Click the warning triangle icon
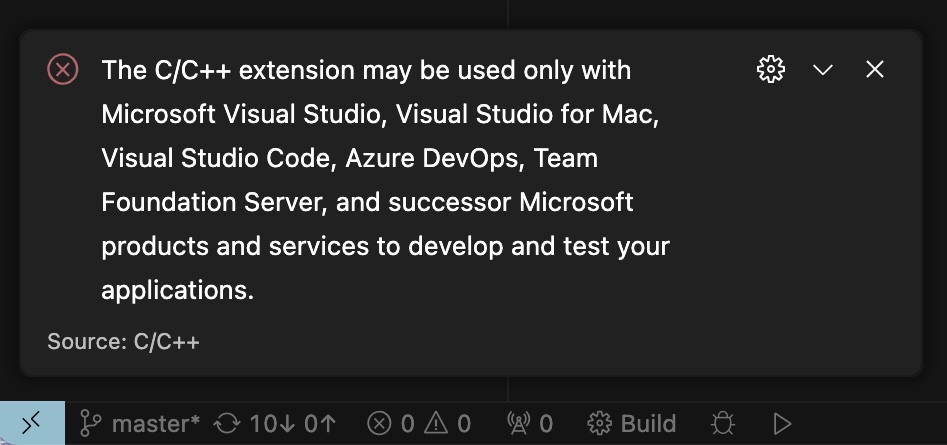This screenshot has height=445, width=947. 436,424
